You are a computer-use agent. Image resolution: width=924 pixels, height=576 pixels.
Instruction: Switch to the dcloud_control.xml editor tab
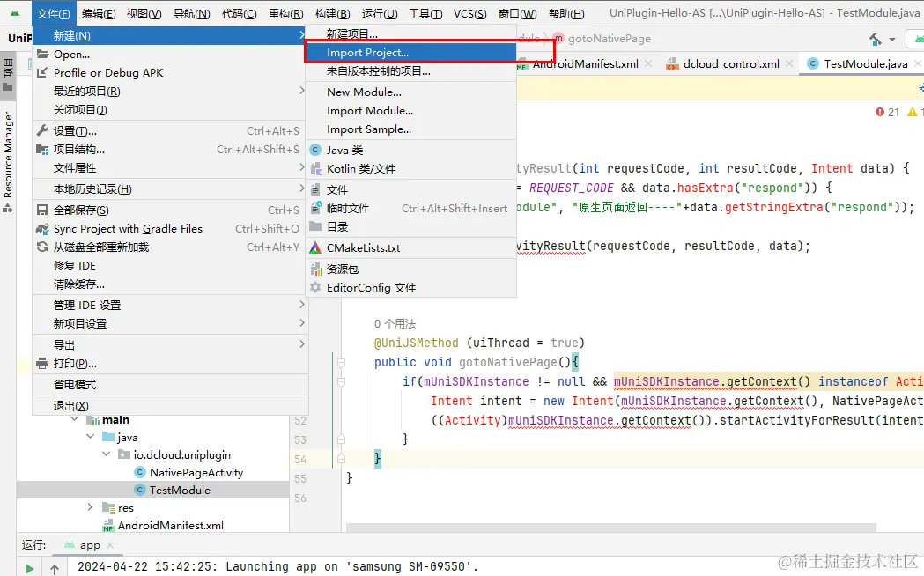(x=731, y=63)
